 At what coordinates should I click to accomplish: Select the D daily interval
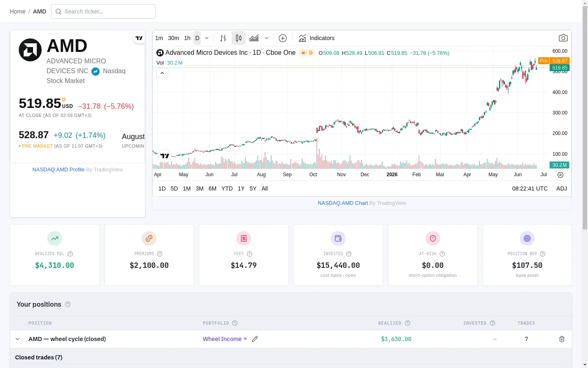[x=197, y=38]
